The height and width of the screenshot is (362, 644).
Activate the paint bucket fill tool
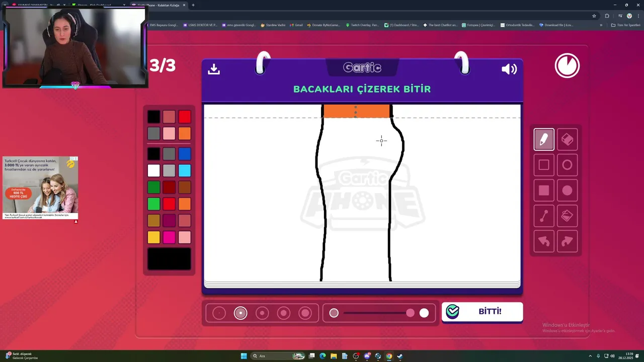point(567,216)
